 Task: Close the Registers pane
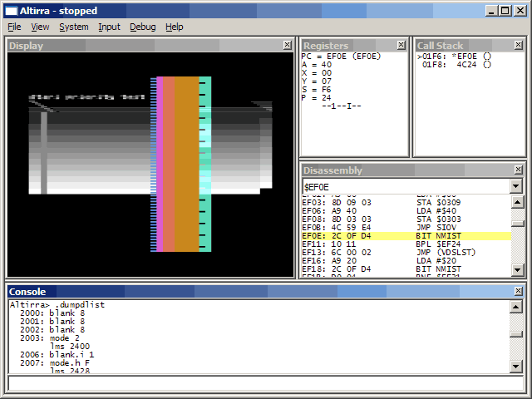[x=400, y=45]
